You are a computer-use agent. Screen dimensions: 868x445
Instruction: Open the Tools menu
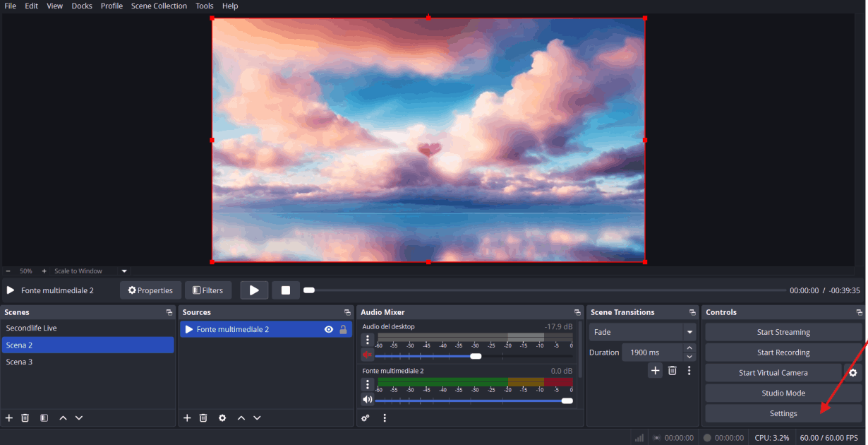(205, 6)
